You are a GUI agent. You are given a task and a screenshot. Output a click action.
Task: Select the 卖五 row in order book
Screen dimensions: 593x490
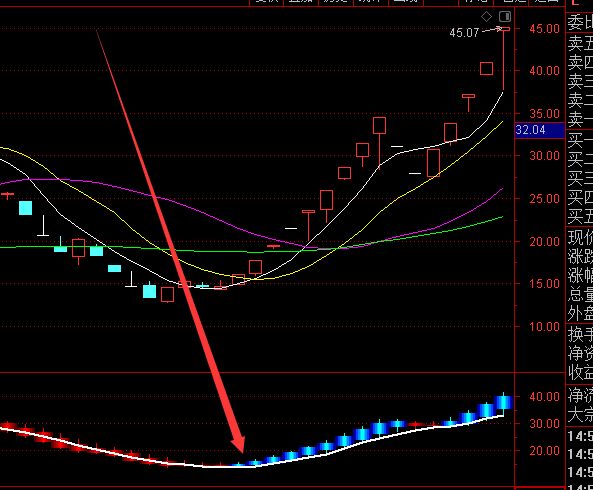(579, 43)
